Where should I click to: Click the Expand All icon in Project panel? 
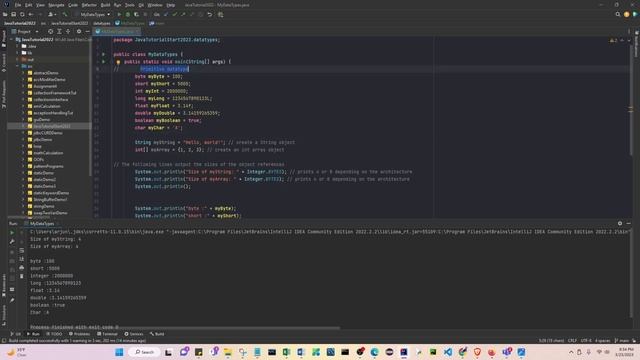point(60,31)
